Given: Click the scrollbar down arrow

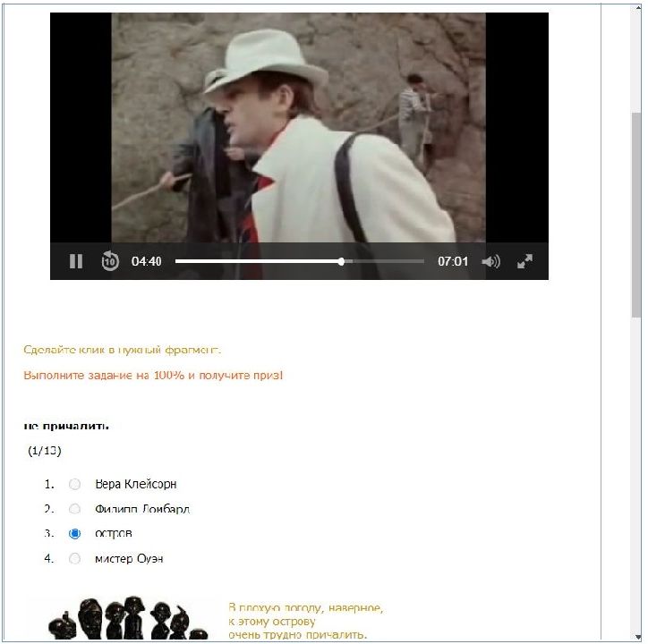Looking at the screenshot, I should 636,636.
